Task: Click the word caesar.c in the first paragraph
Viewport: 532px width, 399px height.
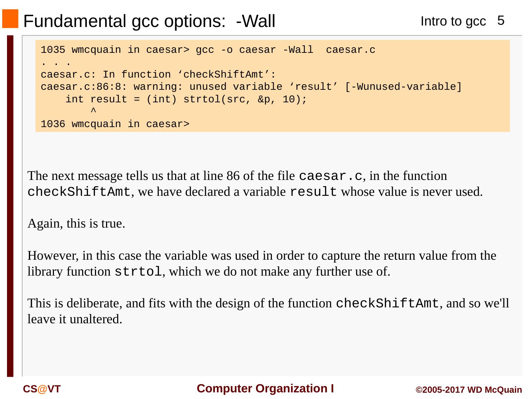Action: pos(330,176)
